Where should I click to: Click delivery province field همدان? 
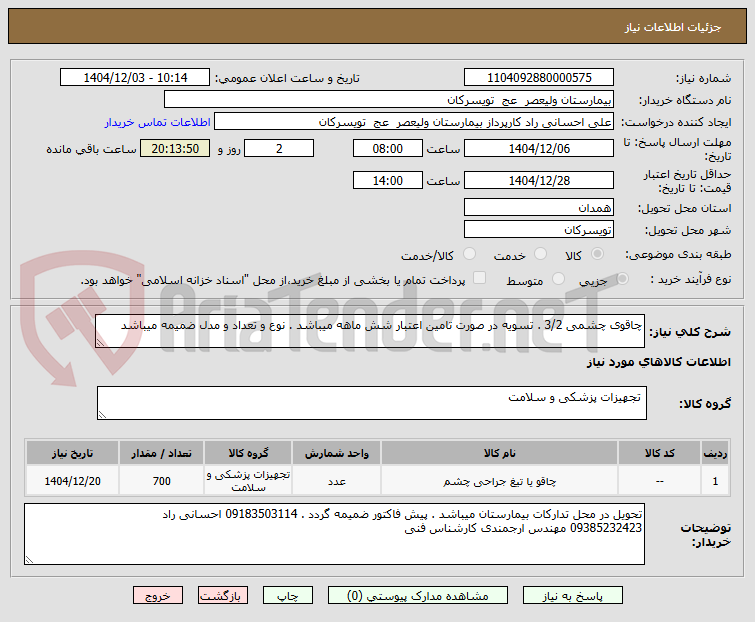coord(539,207)
